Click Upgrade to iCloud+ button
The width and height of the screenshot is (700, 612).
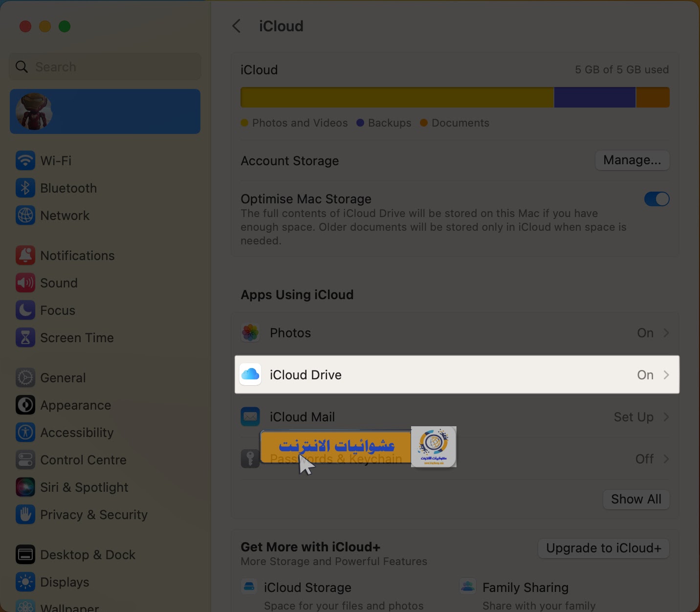pyautogui.click(x=604, y=548)
